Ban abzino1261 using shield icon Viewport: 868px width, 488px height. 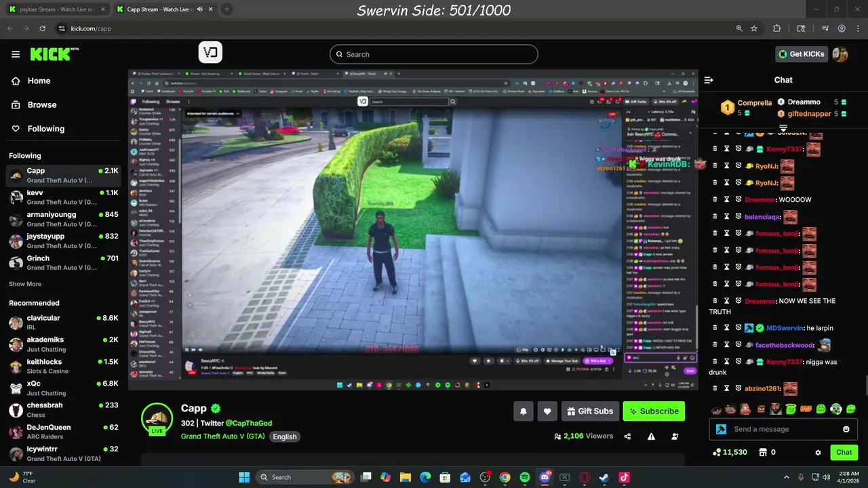tap(738, 388)
